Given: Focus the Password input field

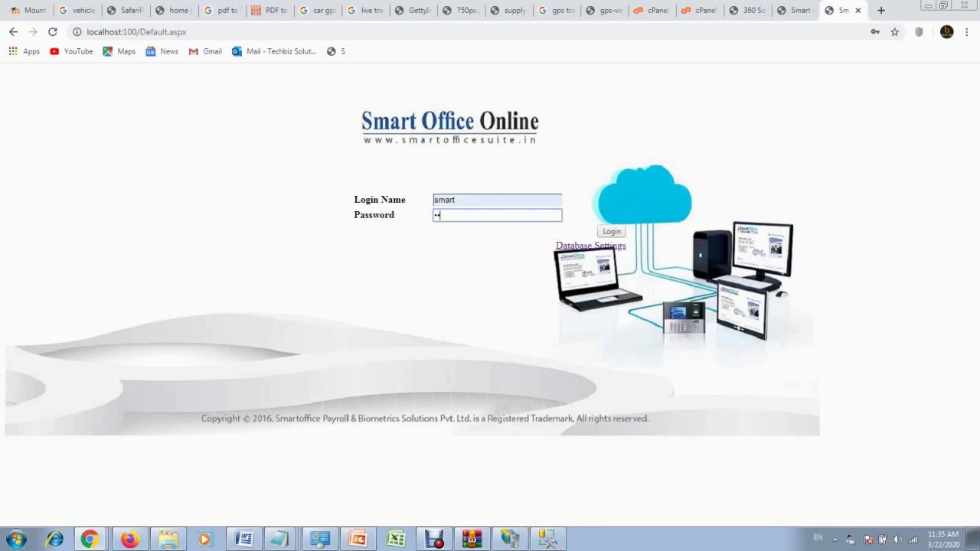Looking at the screenshot, I should pyautogui.click(x=497, y=215).
